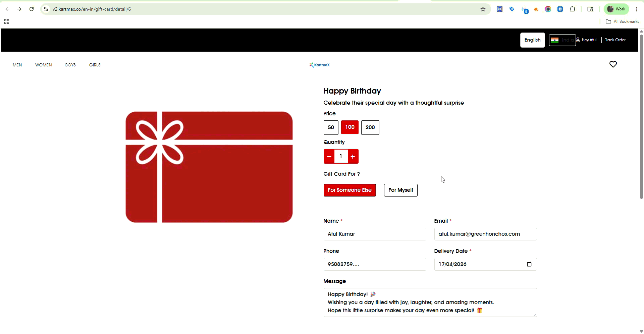Select the 50 price option
This screenshot has height=334, width=644.
pyautogui.click(x=331, y=127)
